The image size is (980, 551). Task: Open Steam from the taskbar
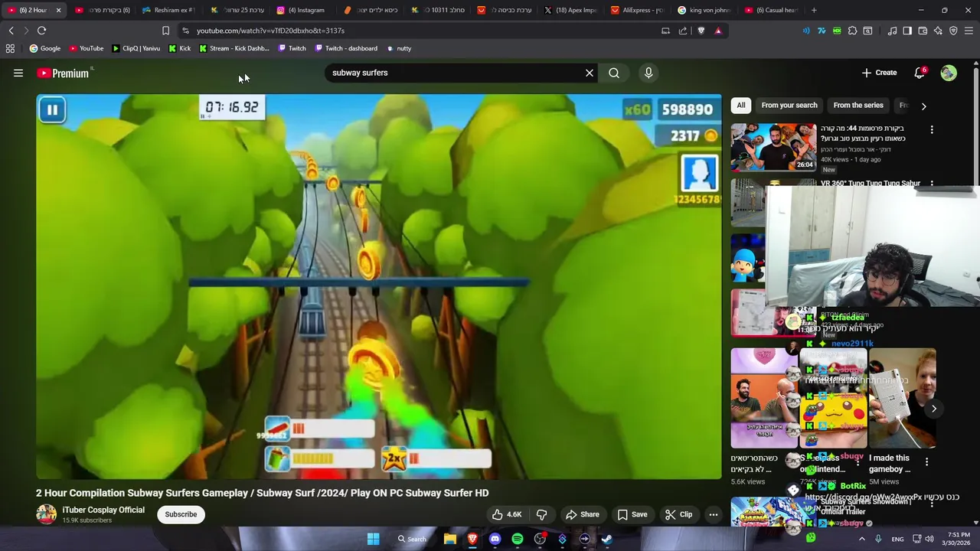(607, 539)
